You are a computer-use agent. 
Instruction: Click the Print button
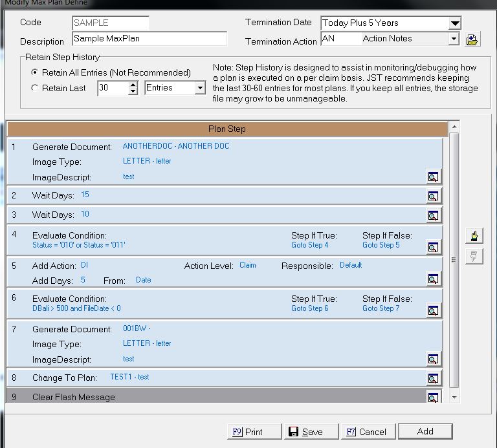(254, 432)
